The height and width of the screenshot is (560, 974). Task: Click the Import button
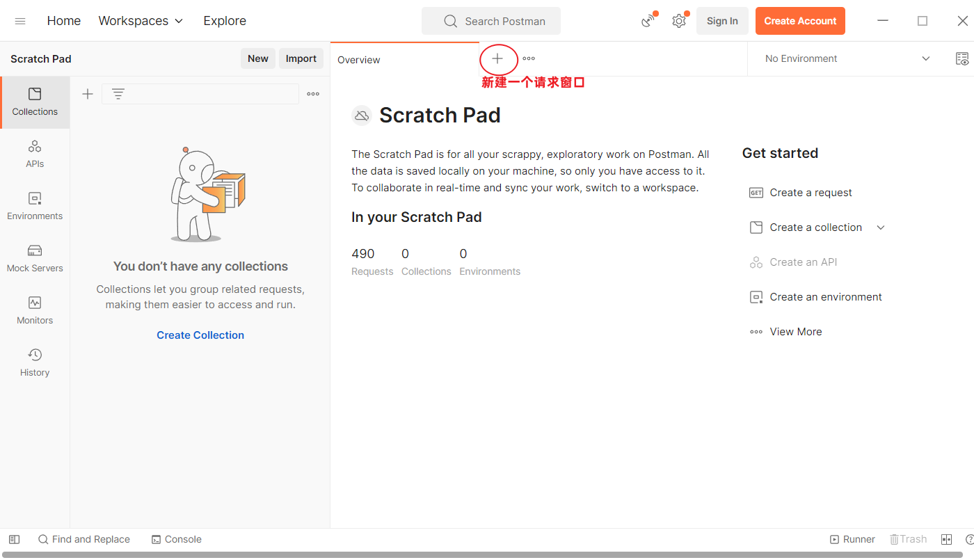(x=301, y=59)
